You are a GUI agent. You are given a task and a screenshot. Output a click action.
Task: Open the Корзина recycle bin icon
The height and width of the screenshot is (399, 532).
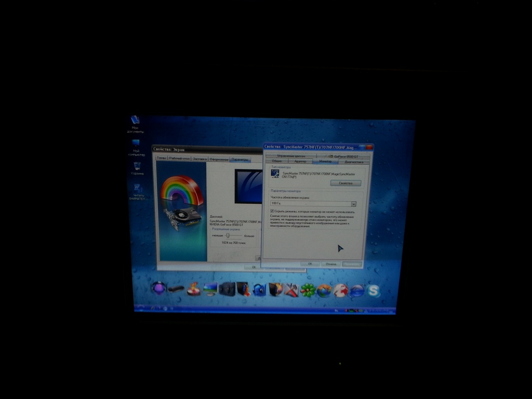point(137,166)
